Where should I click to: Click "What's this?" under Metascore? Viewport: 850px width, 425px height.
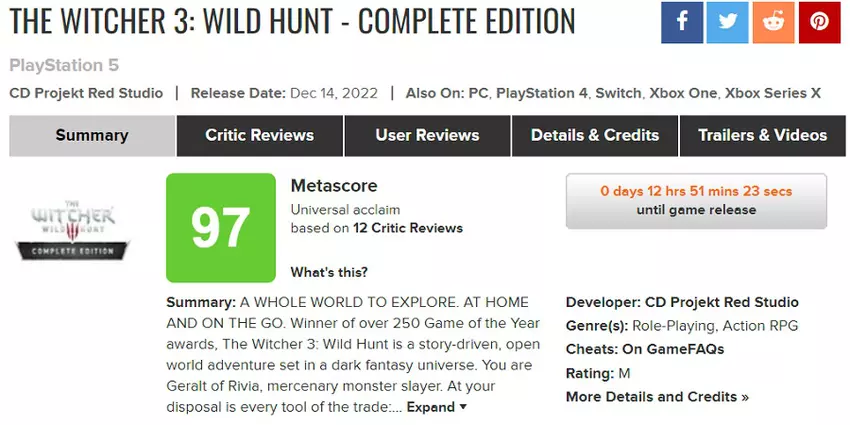tap(329, 272)
